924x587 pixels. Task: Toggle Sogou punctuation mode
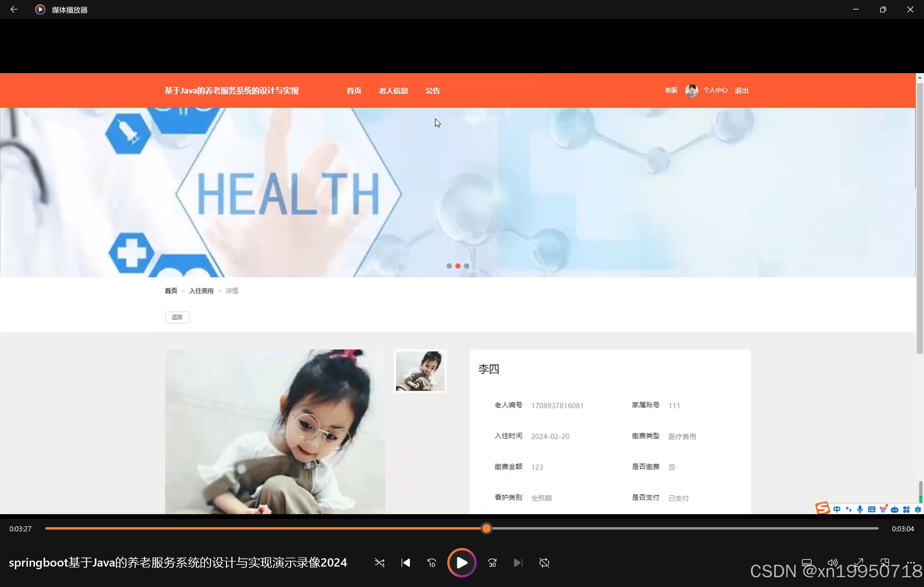848,509
